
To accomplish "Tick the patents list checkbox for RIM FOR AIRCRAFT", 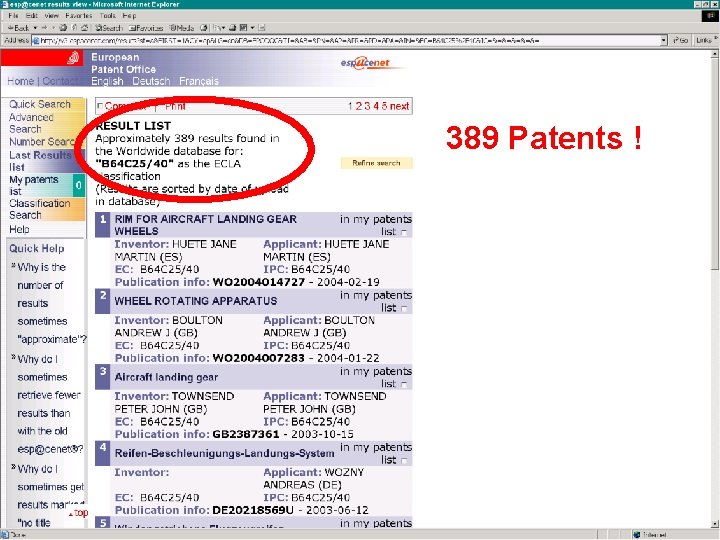I will tap(404, 232).
